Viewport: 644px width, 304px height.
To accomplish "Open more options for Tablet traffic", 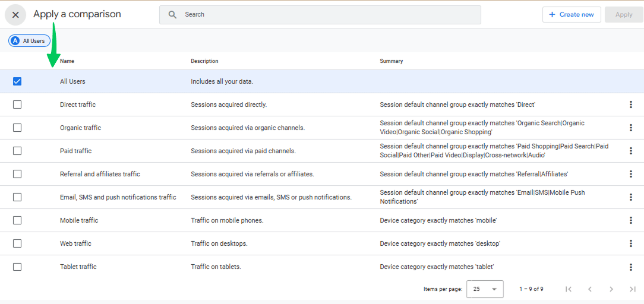I will [630, 267].
